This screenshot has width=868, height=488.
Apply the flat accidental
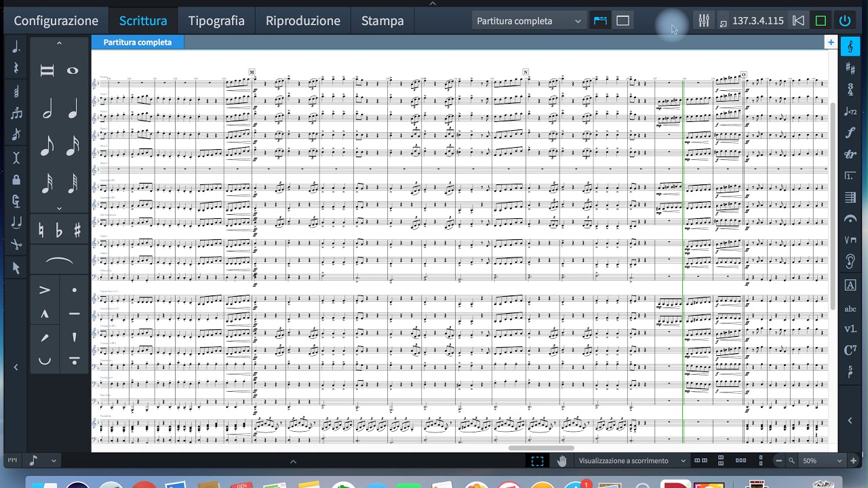(59, 230)
